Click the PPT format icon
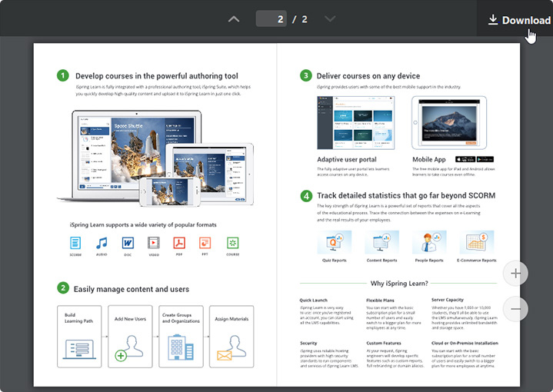This screenshot has width=553, height=392. pos(205,243)
